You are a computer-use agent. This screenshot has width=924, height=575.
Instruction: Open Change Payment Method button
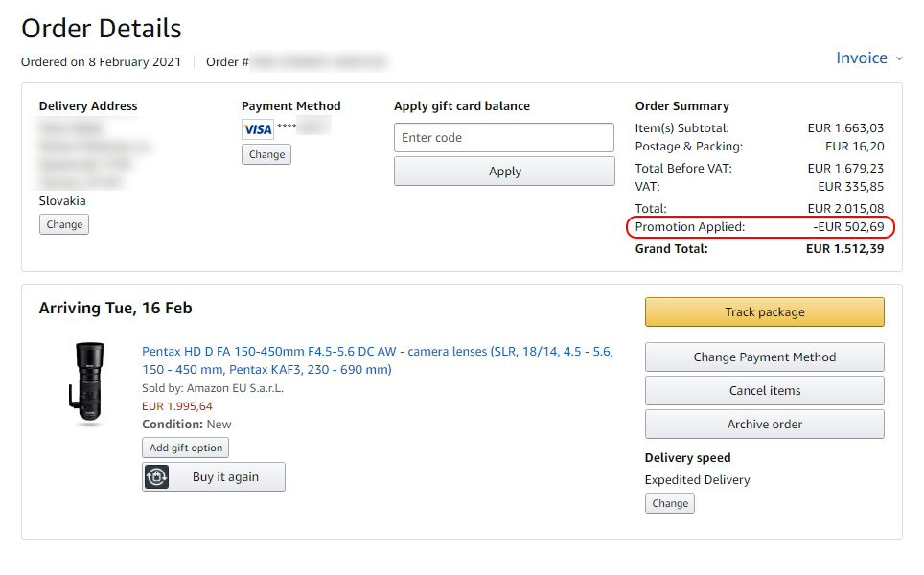[764, 357]
